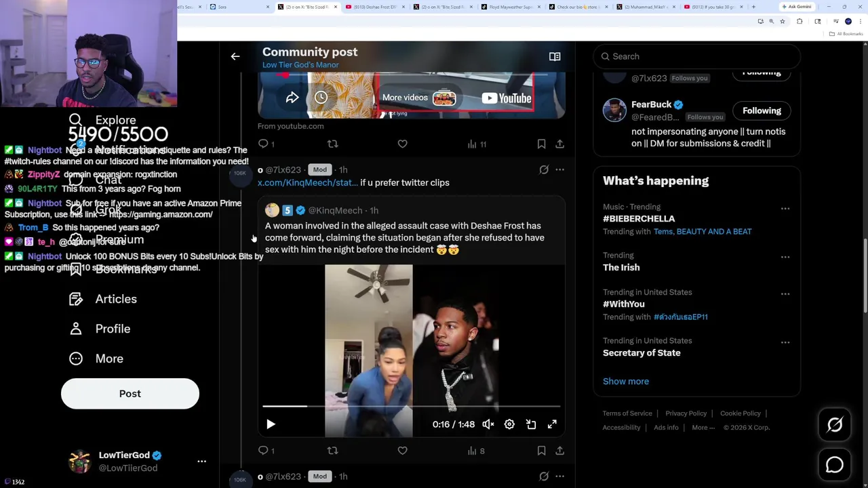The width and height of the screenshot is (868, 488).
Task: Open Grok icon on bottom @7lx623 post
Action: pos(544,476)
